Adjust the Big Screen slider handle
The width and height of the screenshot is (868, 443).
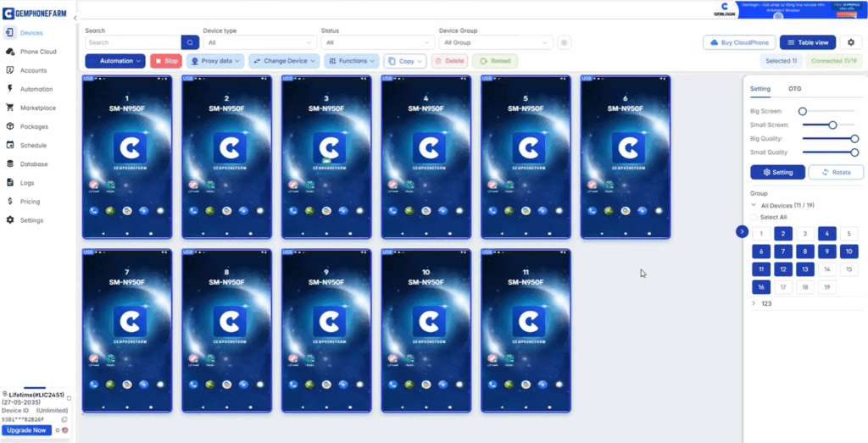point(802,111)
